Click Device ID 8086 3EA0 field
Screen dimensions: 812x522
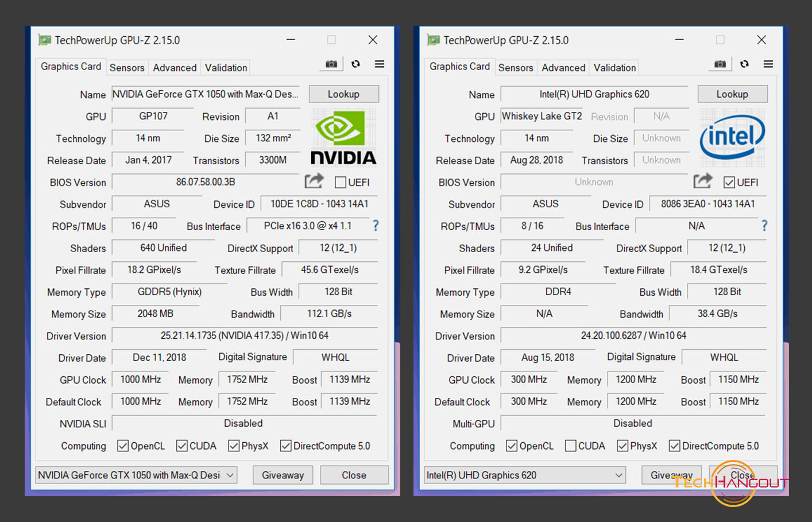pyautogui.click(x=708, y=204)
